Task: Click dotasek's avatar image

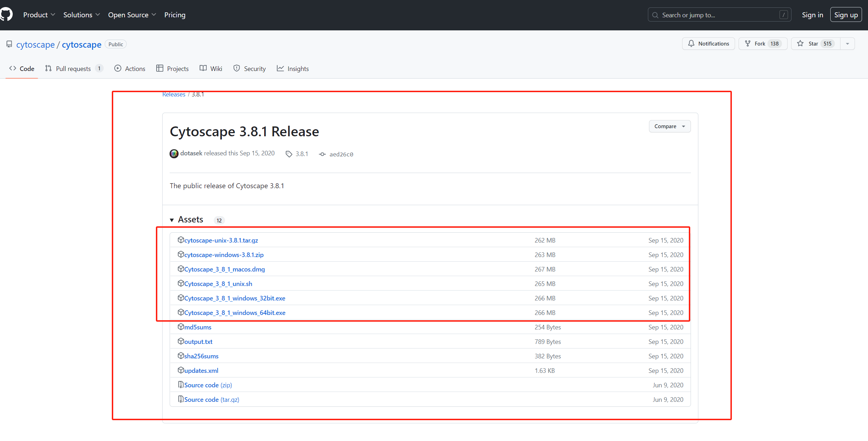Action: point(174,154)
